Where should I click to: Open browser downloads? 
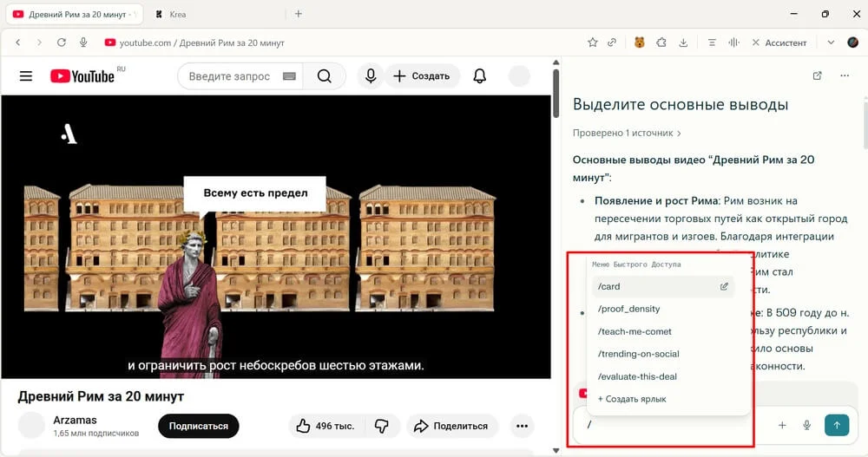tap(684, 42)
